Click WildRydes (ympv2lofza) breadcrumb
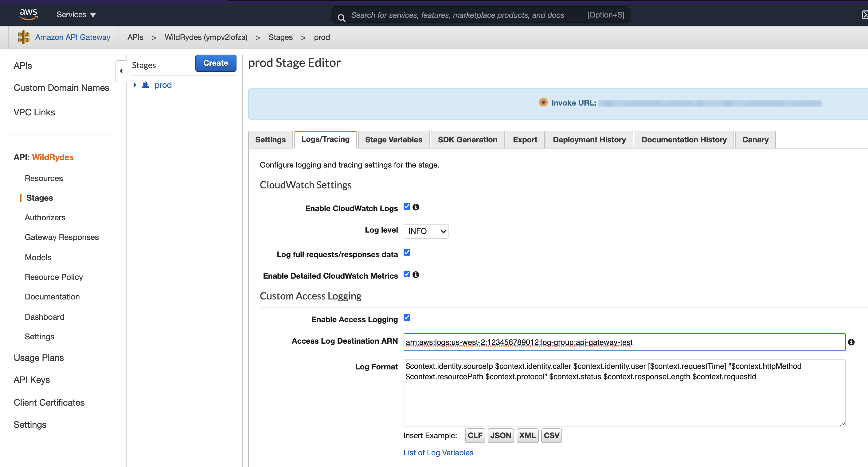 [x=206, y=37]
